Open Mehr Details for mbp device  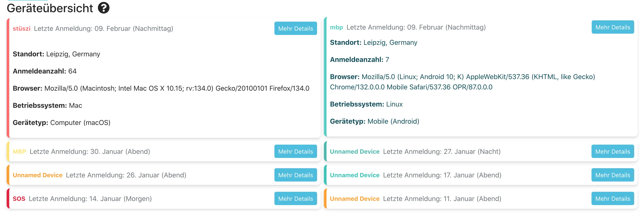pos(613,27)
